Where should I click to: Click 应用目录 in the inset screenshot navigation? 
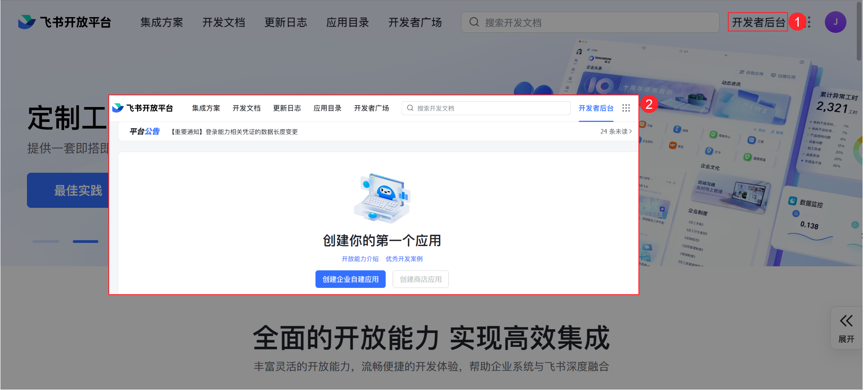[328, 108]
